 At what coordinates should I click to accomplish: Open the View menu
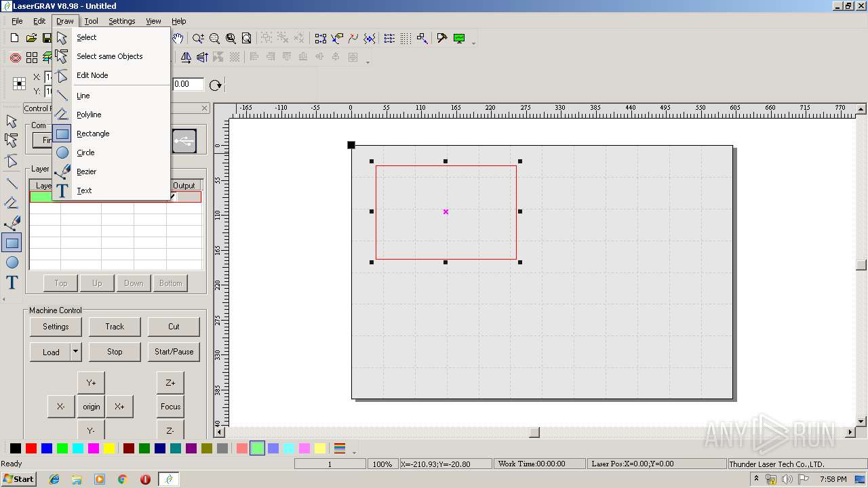point(154,21)
